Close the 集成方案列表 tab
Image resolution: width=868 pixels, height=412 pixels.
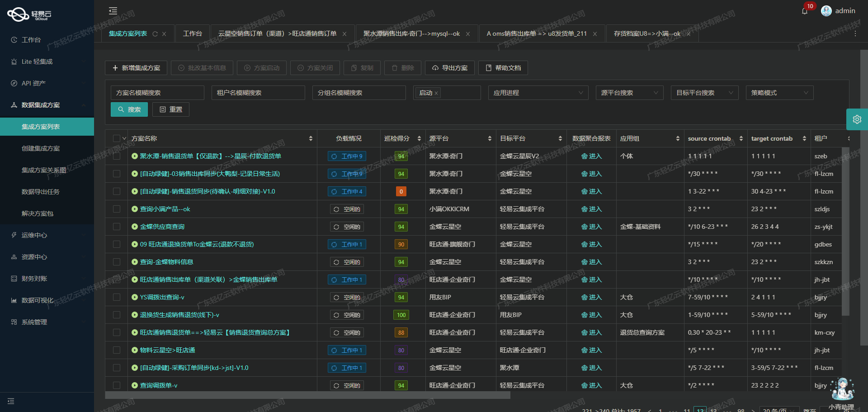[x=164, y=34]
